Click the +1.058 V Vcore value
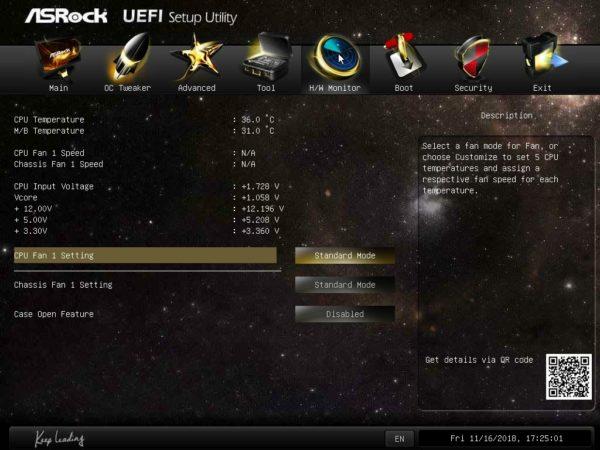Image resolution: width=600 pixels, height=450 pixels. click(260, 197)
